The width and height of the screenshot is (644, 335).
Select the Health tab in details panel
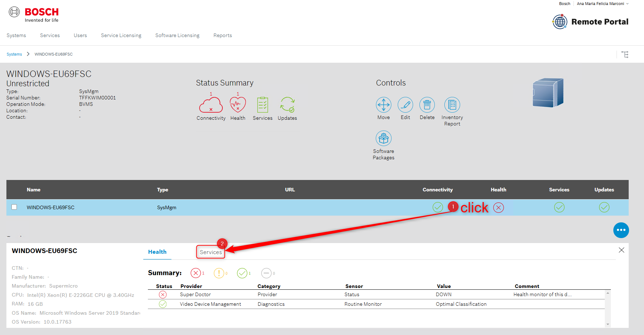point(157,252)
